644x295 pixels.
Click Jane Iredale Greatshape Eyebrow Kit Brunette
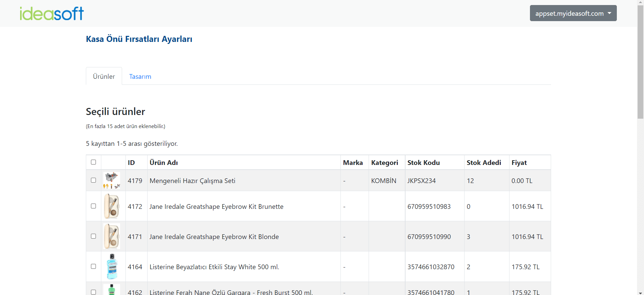[x=216, y=206]
